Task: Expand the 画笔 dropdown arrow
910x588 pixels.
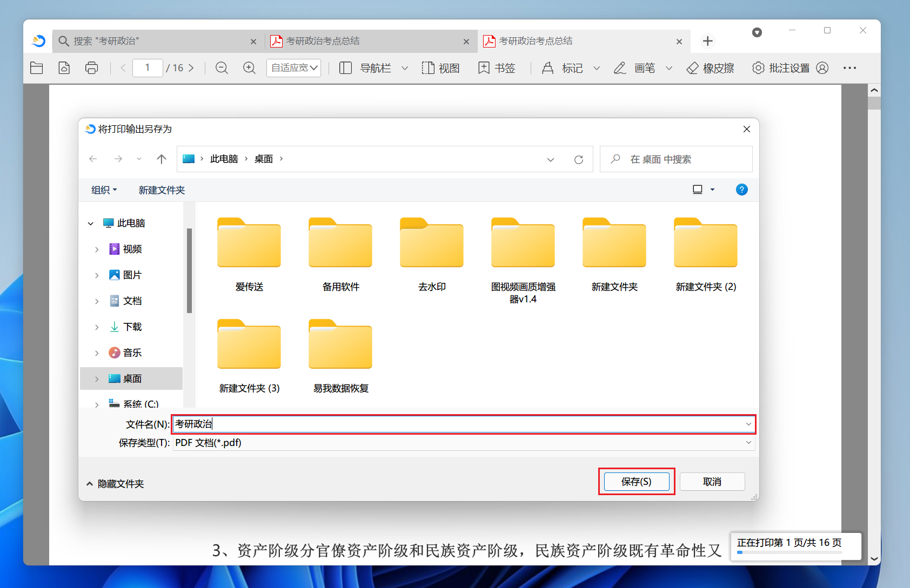Action: (x=669, y=69)
